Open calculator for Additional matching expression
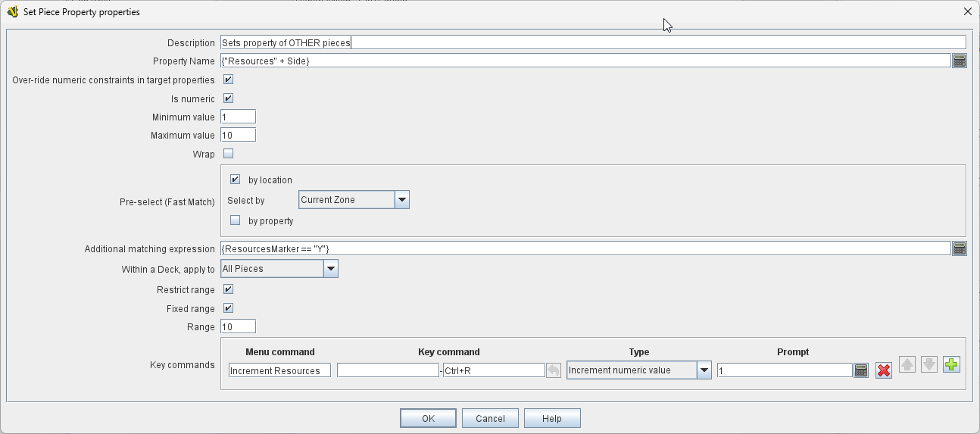Screen dimensions: 980x434 959,248
